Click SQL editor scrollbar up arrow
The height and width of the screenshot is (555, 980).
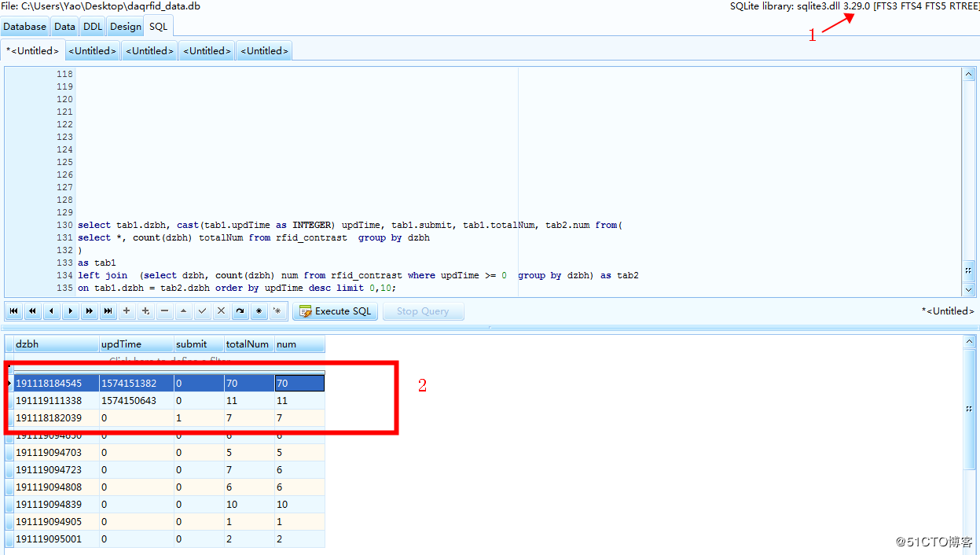coord(968,74)
